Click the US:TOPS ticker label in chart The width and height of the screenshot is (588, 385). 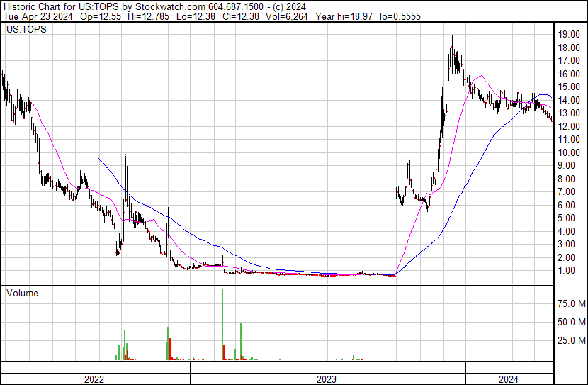25,30
